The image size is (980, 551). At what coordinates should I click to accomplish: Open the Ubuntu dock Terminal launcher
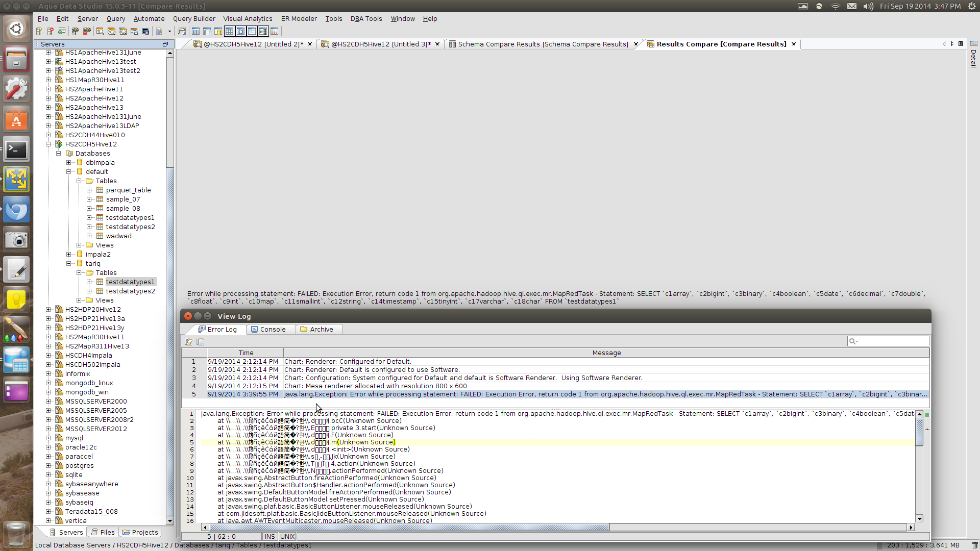(16, 150)
